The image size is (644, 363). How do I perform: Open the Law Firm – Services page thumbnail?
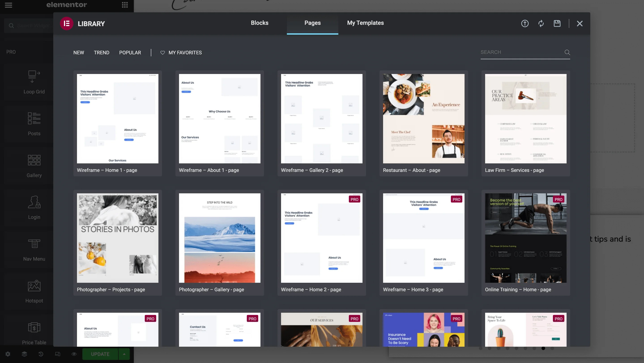(526, 119)
